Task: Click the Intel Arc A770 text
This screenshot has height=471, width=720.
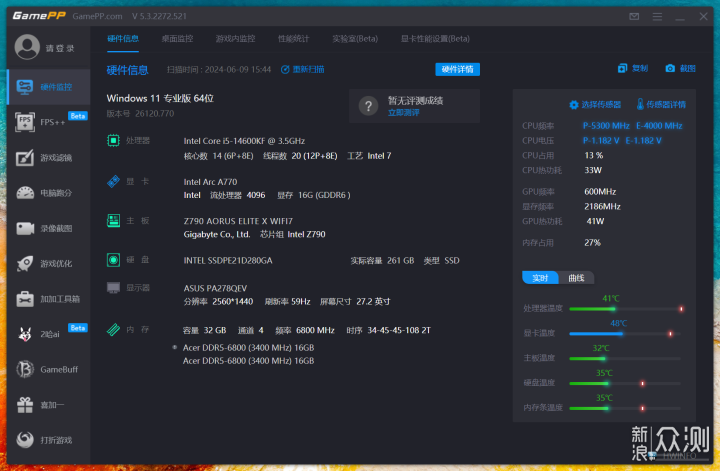Action: click(210, 182)
